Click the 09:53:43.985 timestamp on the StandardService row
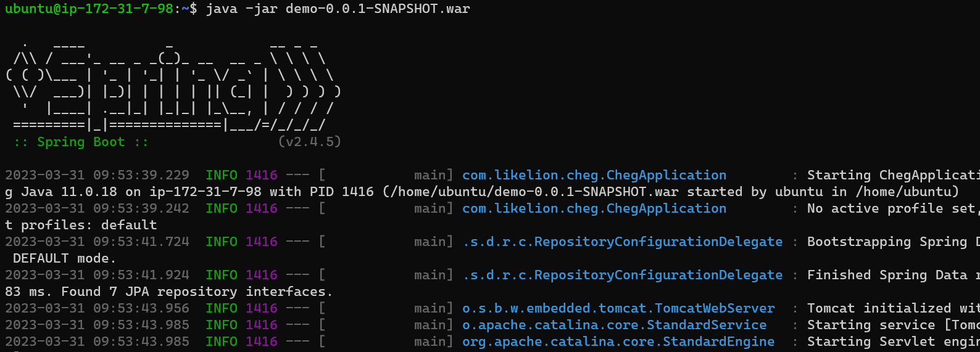Viewport: 980px width, 352px height. (141, 325)
